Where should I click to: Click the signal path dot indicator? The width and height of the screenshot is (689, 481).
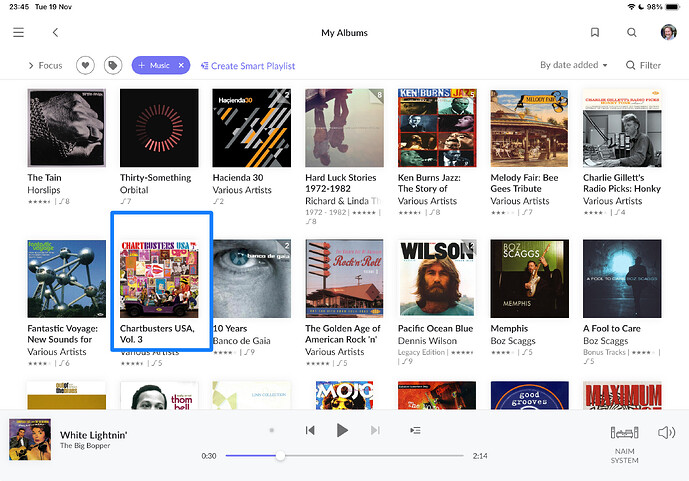(272, 430)
